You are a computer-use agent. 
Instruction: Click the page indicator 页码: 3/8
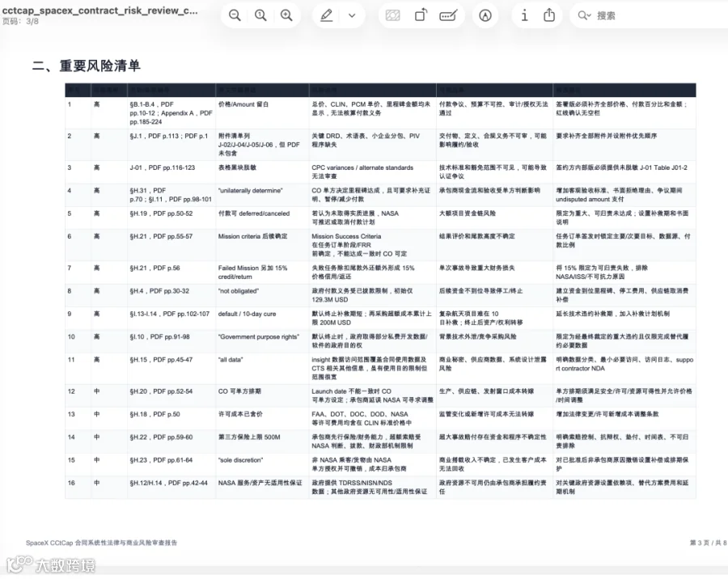(20, 21)
